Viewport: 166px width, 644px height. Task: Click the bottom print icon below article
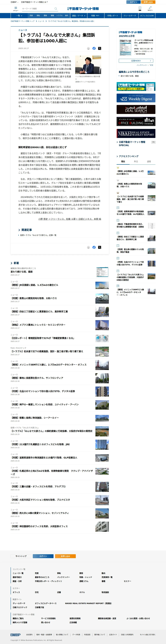tap(88, 247)
